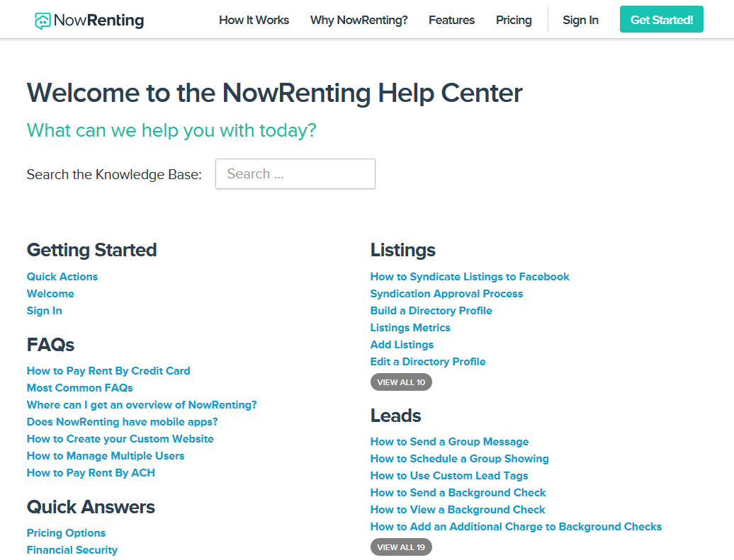Open the Pricing page
This screenshot has width=734, height=560.
tap(513, 20)
